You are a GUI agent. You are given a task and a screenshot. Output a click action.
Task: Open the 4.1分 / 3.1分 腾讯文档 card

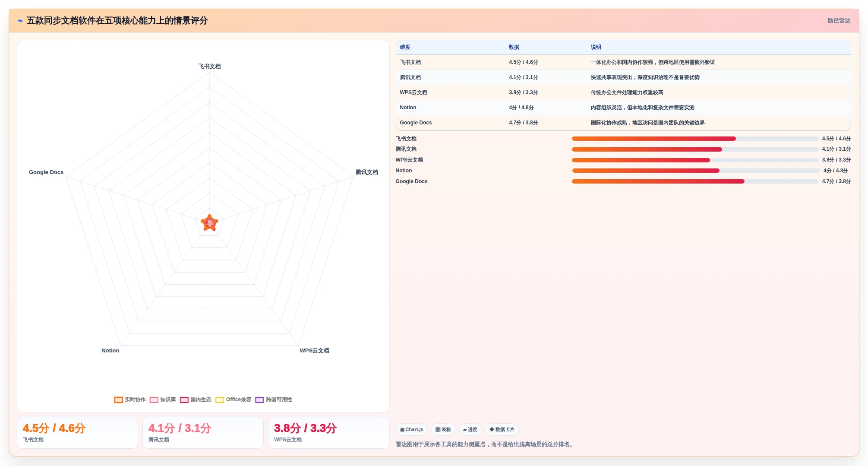[203, 433]
